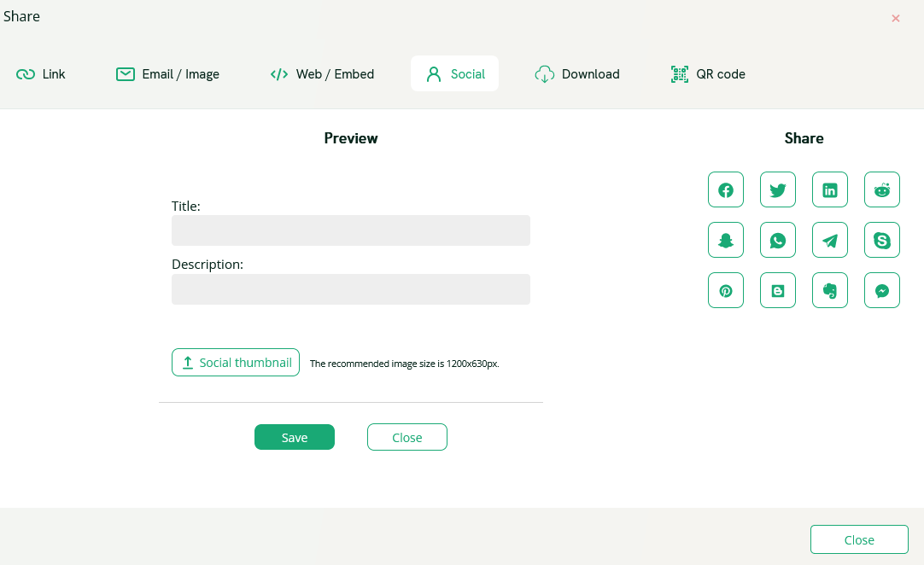924x565 pixels.
Task: Click the Skype share icon
Action: (x=882, y=240)
